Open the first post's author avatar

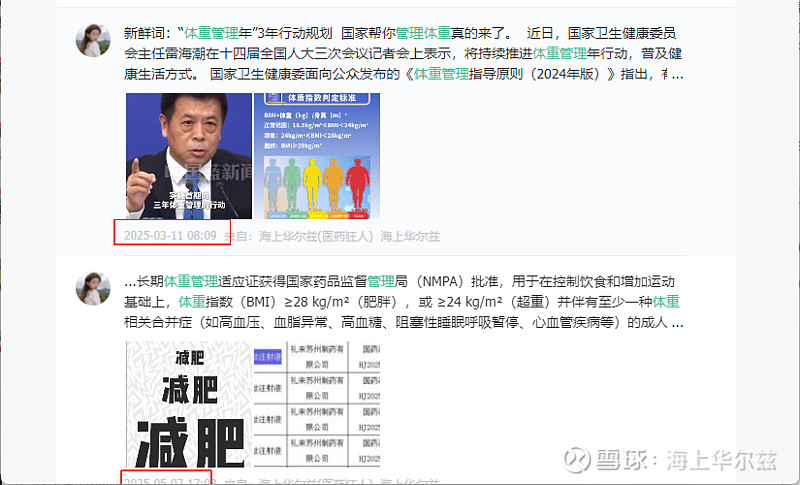pos(93,40)
